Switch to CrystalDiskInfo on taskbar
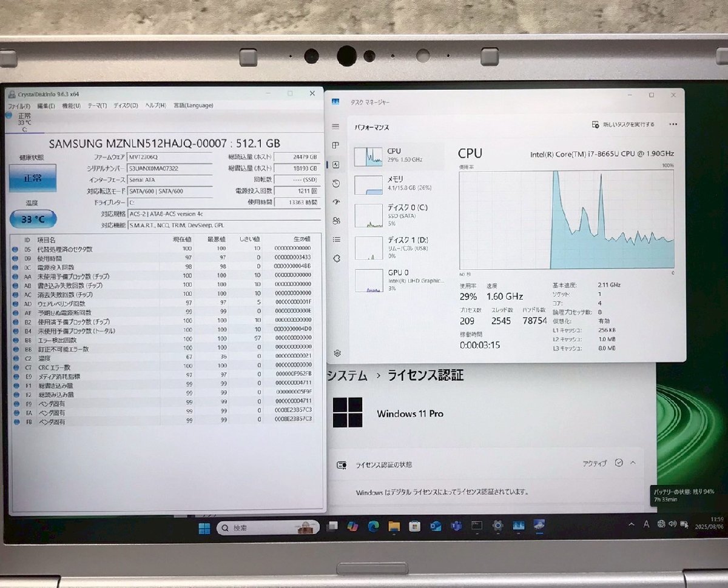This screenshot has width=728, height=588. (539, 525)
